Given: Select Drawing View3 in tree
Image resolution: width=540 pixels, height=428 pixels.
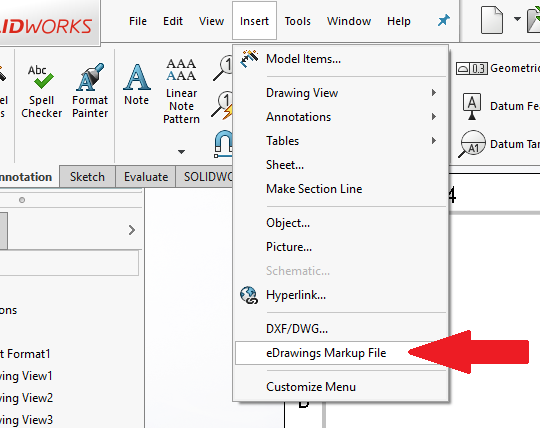Looking at the screenshot, I should pyautogui.click(x=26, y=420).
